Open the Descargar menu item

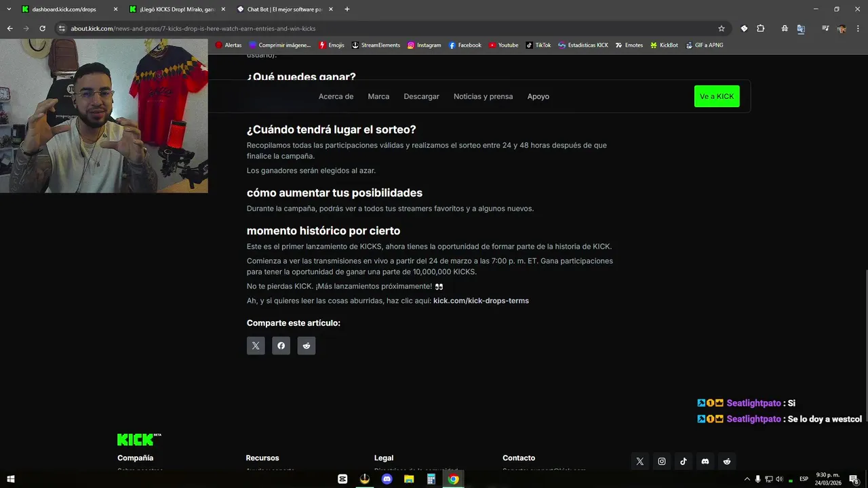coord(421,96)
